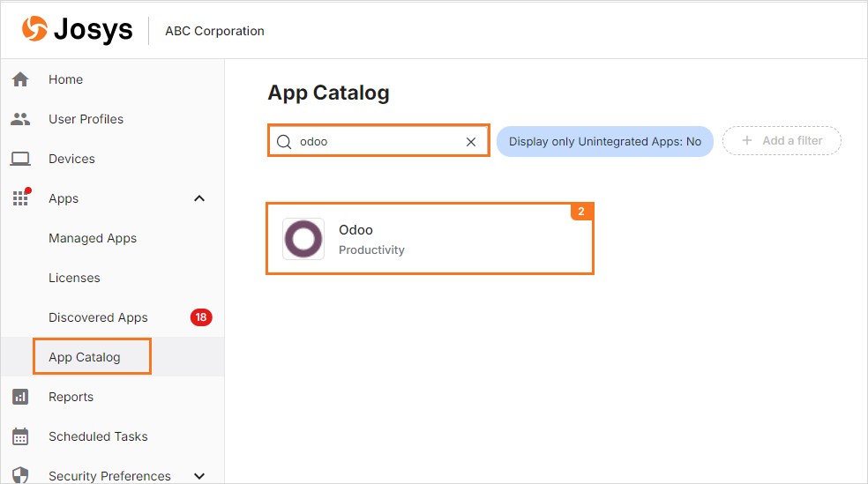868x484 pixels.
Task: Open Security Preferences
Action: (x=109, y=476)
